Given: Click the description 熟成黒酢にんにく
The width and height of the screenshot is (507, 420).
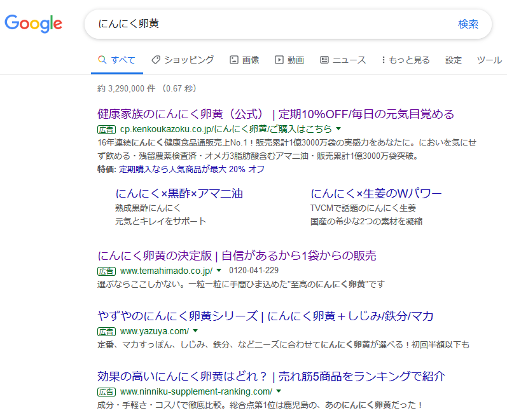Looking at the screenshot, I should click(148, 208).
